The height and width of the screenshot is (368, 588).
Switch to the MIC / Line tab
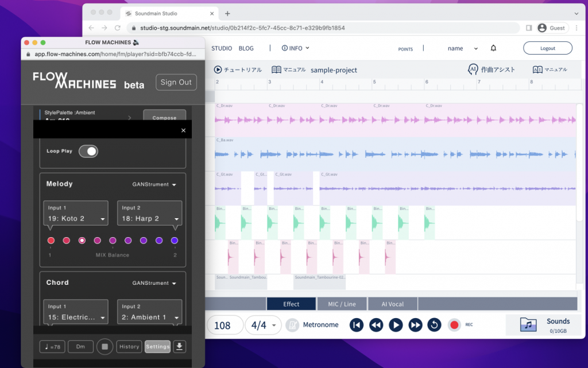342,304
